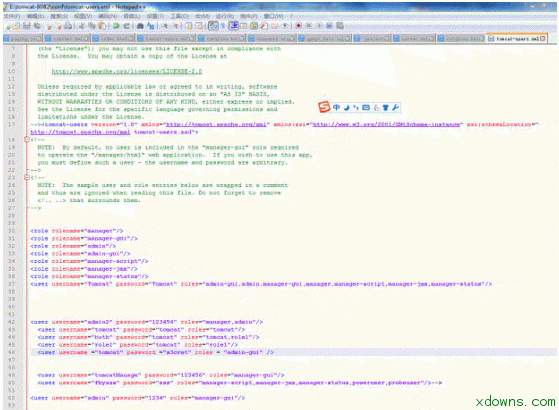Click the role rolename="manager-script" line

[x=89, y=261]
